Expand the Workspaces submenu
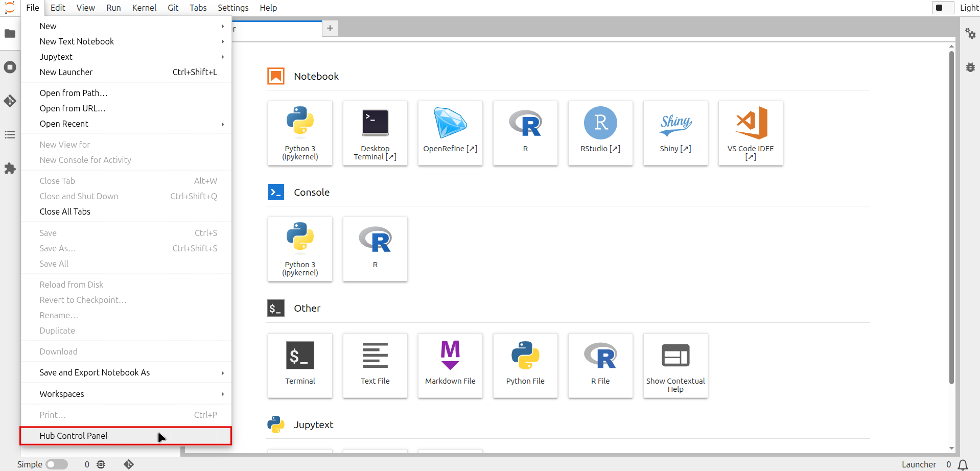Image resolution: width=980 pixels, height=471 pixels. point(126,394)
